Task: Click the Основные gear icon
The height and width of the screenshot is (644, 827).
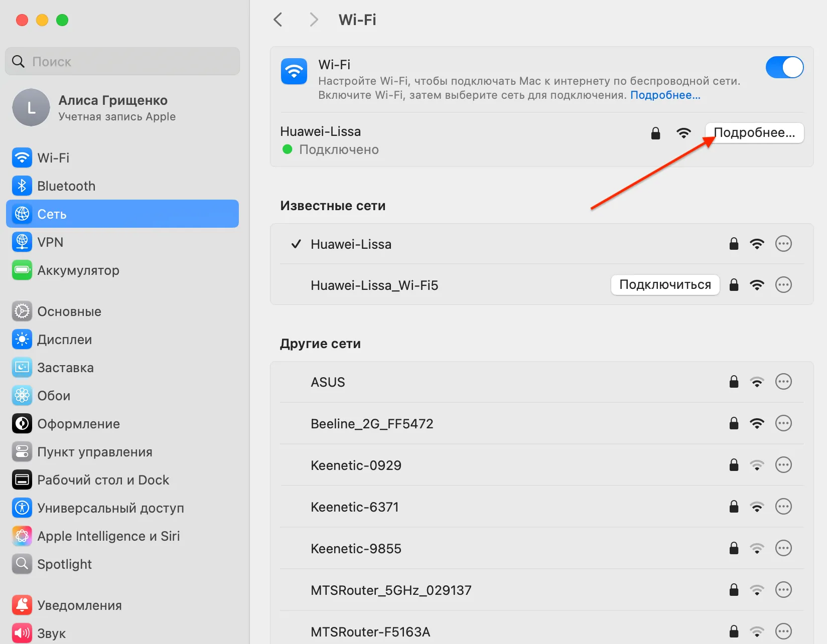Action: (22, 311)
